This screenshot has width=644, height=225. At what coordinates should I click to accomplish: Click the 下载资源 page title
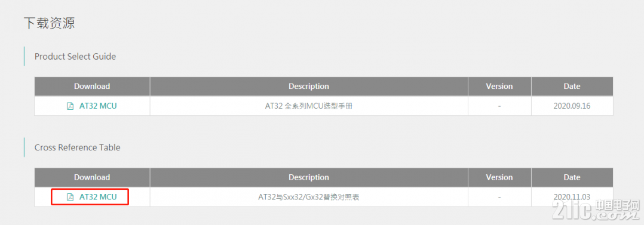49,23
